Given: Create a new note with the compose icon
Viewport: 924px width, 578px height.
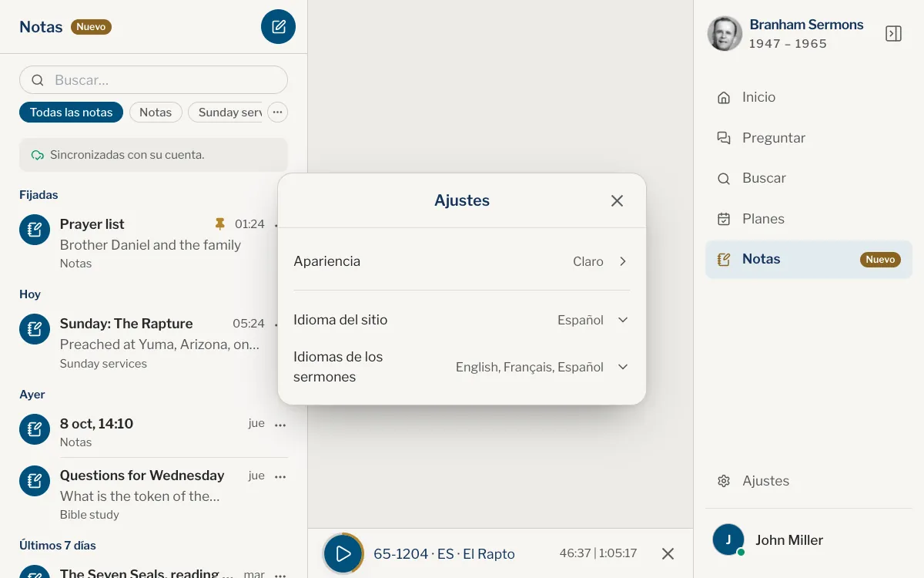Looking at the screenshot, I should pos(278,27).
